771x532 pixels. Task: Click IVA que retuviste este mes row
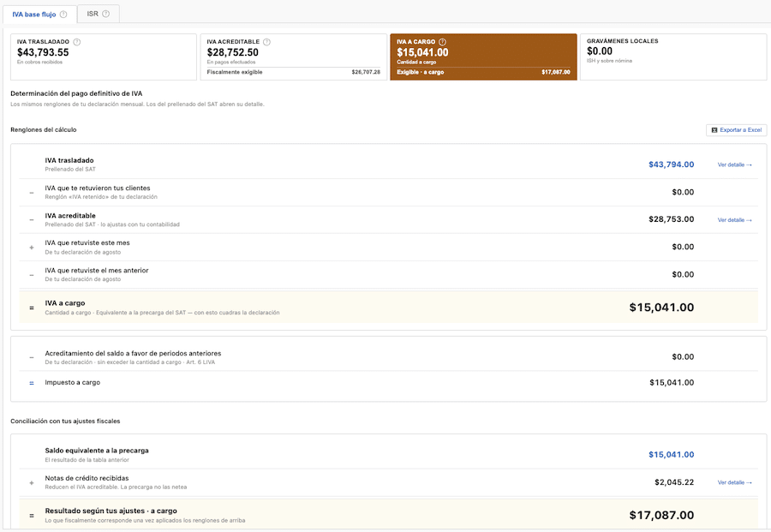pyautogui.click(x=388, y=247)
